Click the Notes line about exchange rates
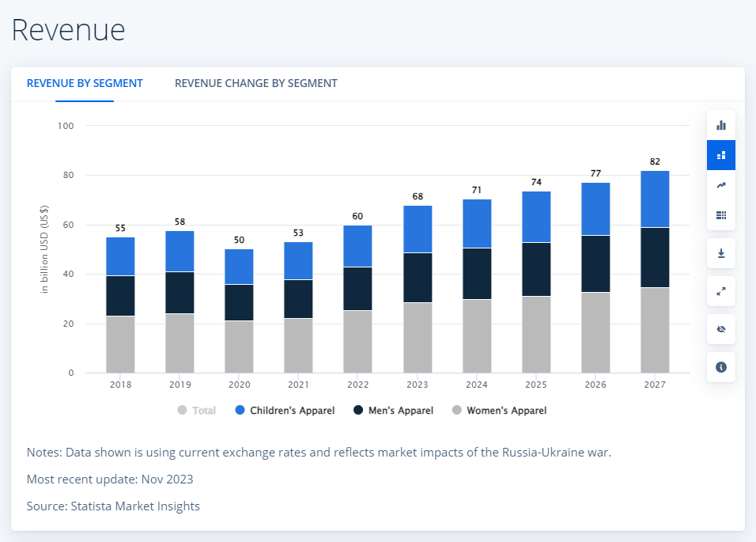 pyautogui.click(x=319, y=453)
